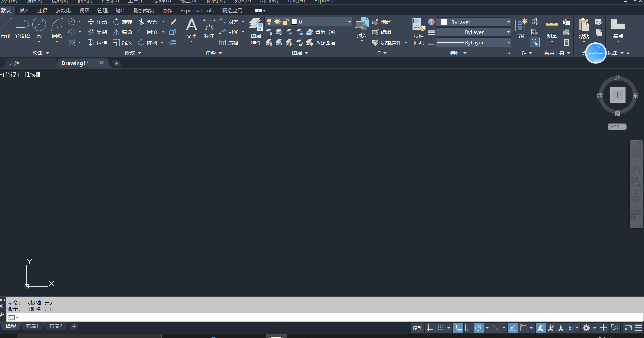Open the 注释 (Annotate) ribbon tab
This screenshot has width=644, height=338.
coord(42,11)
